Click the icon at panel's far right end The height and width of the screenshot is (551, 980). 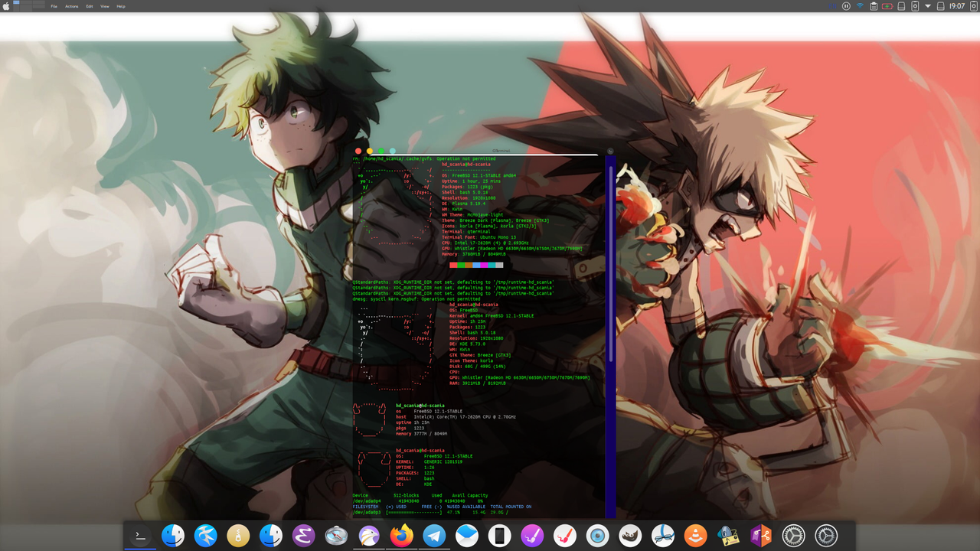973,6
